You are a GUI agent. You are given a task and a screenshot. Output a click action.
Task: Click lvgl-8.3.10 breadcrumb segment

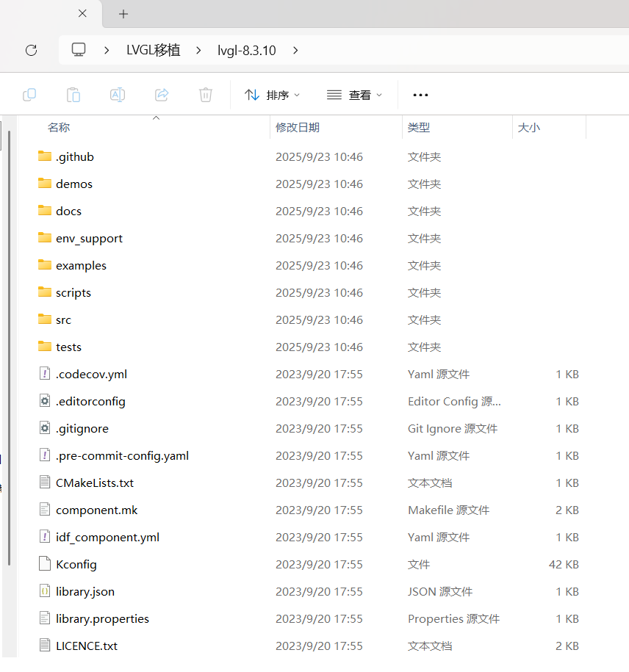tap(247, 51)
